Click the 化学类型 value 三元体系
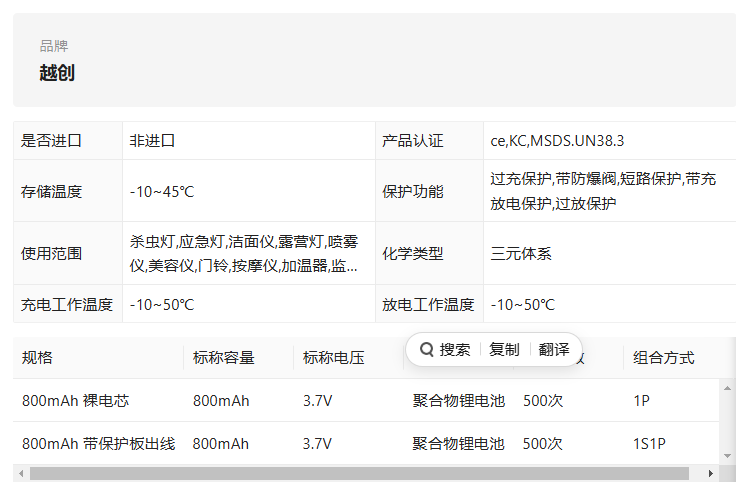 521,254
